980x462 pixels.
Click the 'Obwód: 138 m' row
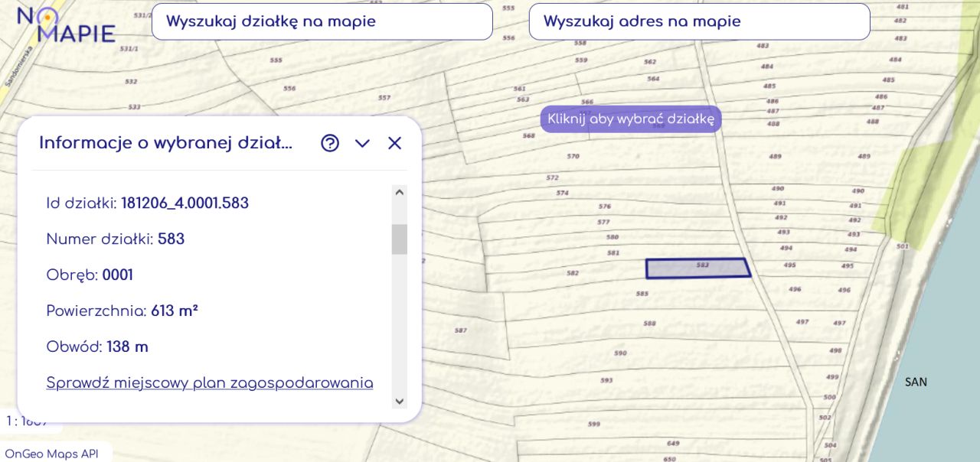[97, 346]
